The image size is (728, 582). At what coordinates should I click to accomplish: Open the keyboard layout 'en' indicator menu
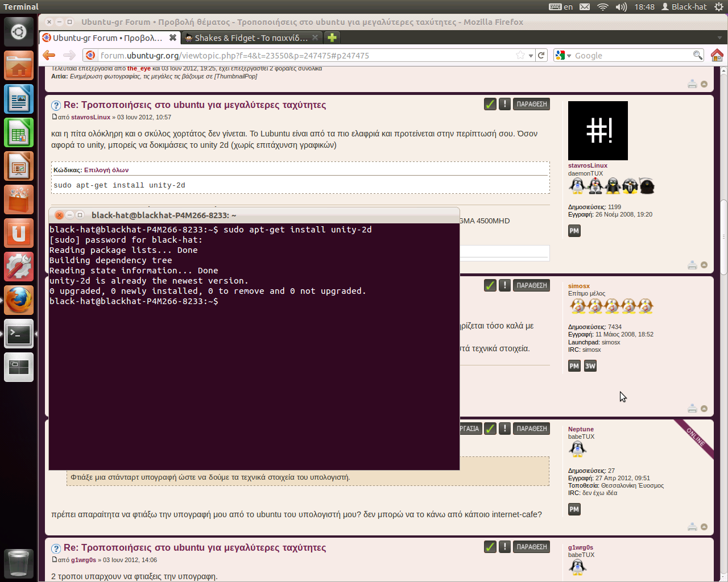click(561, 7)
